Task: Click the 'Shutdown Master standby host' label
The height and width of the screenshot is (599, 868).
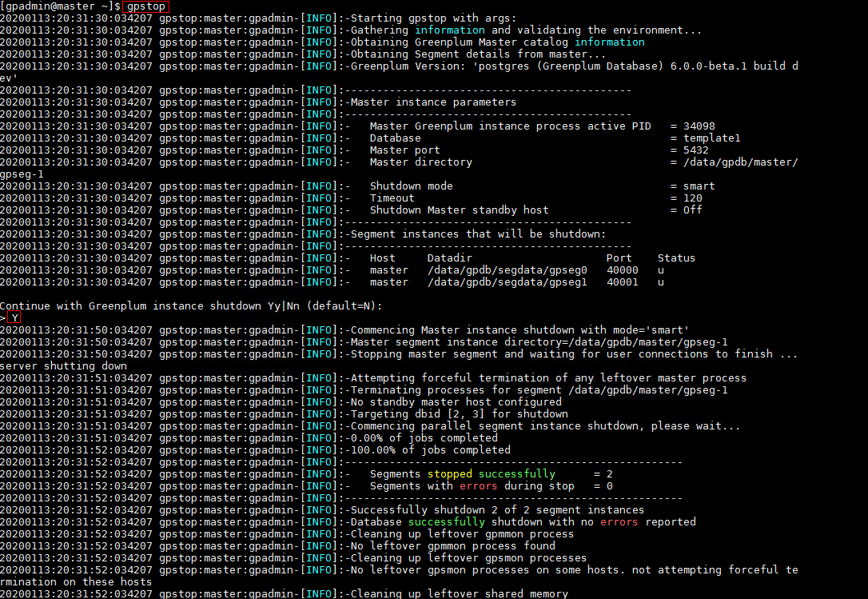Action: pos(459,210)
